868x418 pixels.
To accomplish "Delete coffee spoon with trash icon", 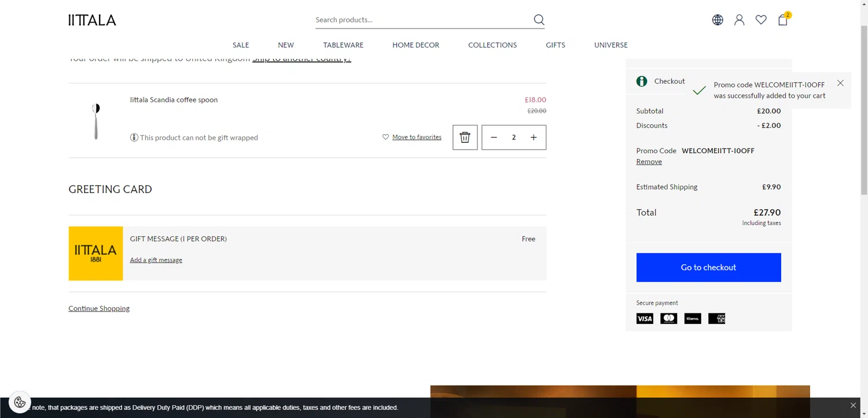I will [465, 137].
